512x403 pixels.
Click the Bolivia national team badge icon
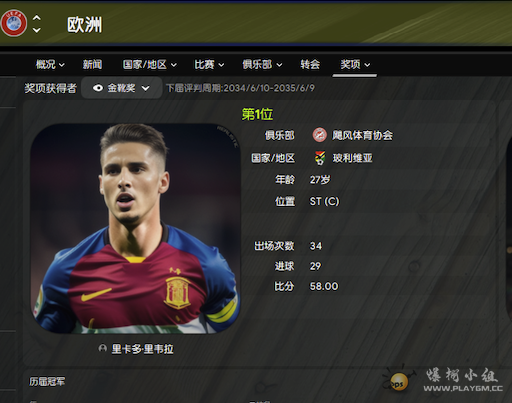pos(320,158)
